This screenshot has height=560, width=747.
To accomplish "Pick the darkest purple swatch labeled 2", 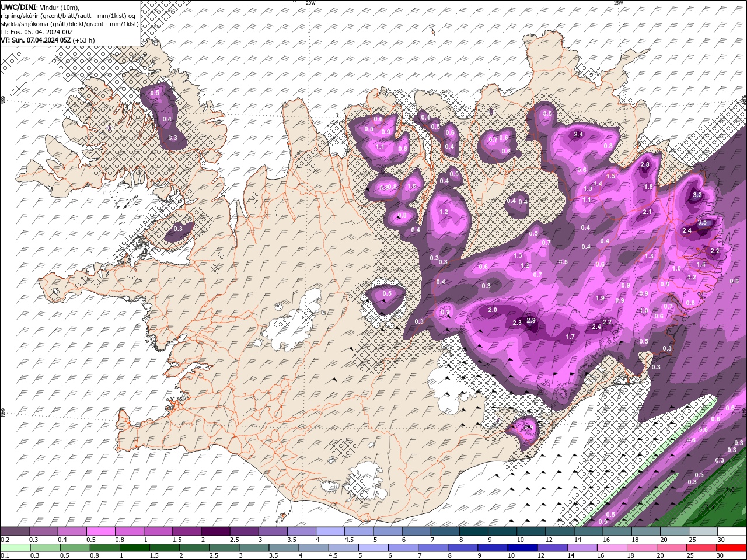I will coord(215,531).
